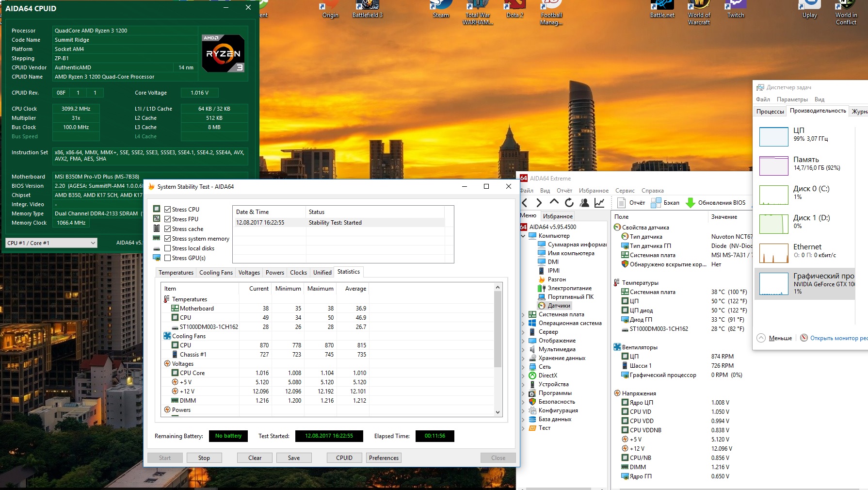Expand the Операционная система tree node
The height and width of the screenshot is (490, 868).
coord(523,323)
